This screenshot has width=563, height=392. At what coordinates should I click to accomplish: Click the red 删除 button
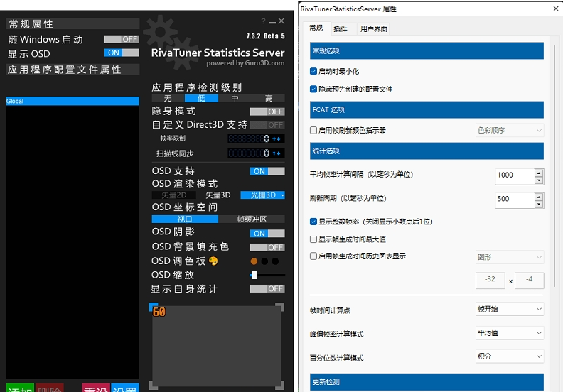coord(50,388)
